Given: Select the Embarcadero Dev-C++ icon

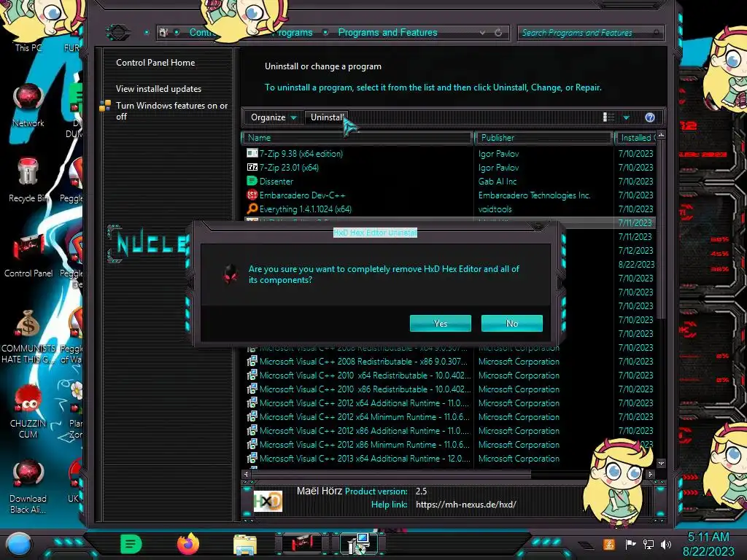Looking at the screenshot, I should [x=252, y=195].
